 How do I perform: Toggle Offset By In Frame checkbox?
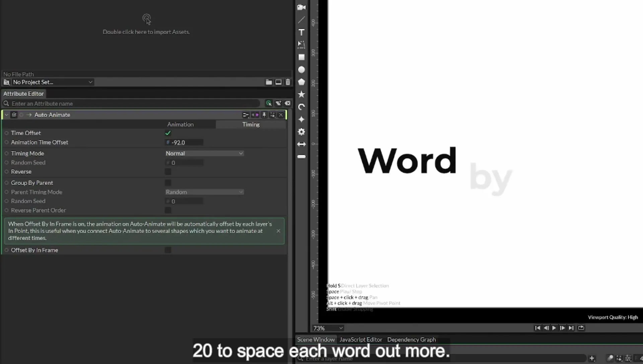point(168,250)
